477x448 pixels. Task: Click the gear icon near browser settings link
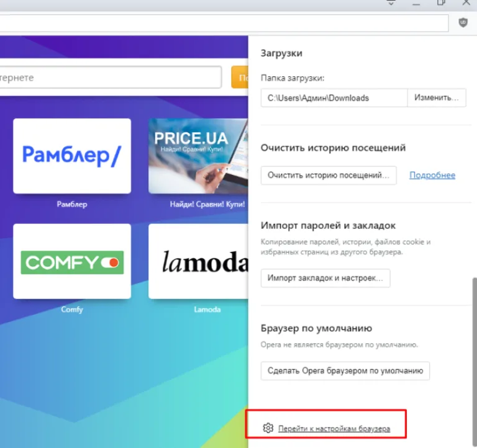tap(268, 428)
